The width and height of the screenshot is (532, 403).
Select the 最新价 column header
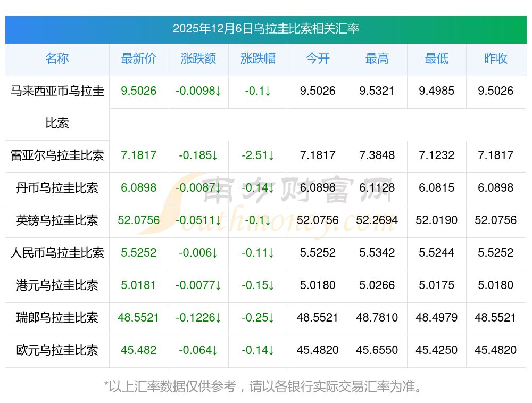pos(139,59)
